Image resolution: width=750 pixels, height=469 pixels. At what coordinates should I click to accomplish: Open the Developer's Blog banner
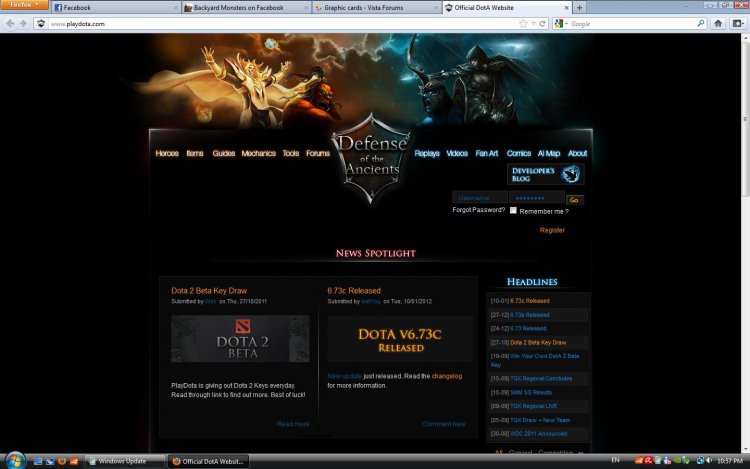(545, 174)
